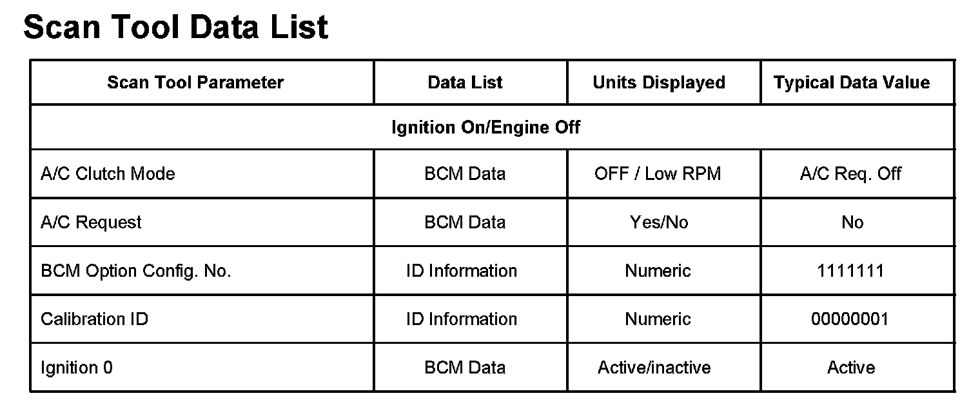This screenshot has height=418, width=980.
Task: Select the "Scan Tool Parameter" column header
Action: tap(195, 83)
